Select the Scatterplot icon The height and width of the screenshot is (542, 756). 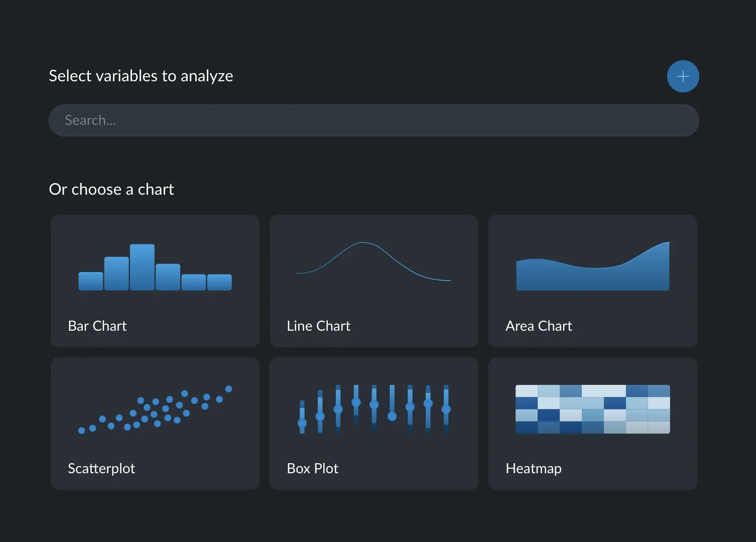155,409
